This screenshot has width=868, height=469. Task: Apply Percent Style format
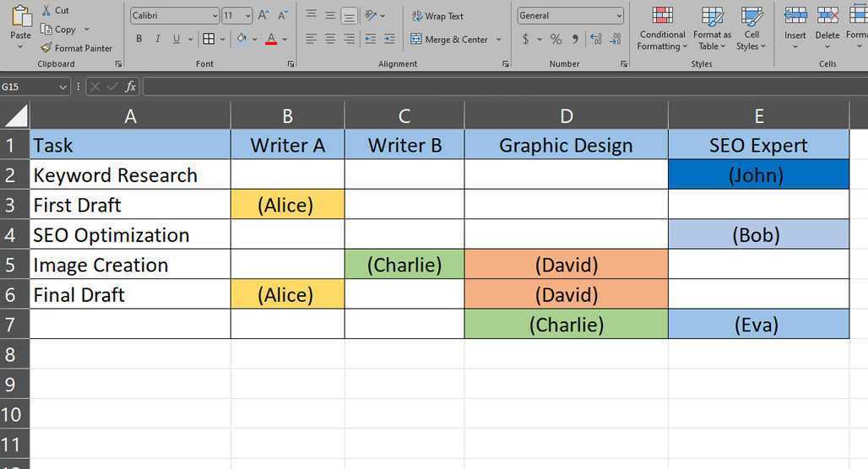(556, 39)
